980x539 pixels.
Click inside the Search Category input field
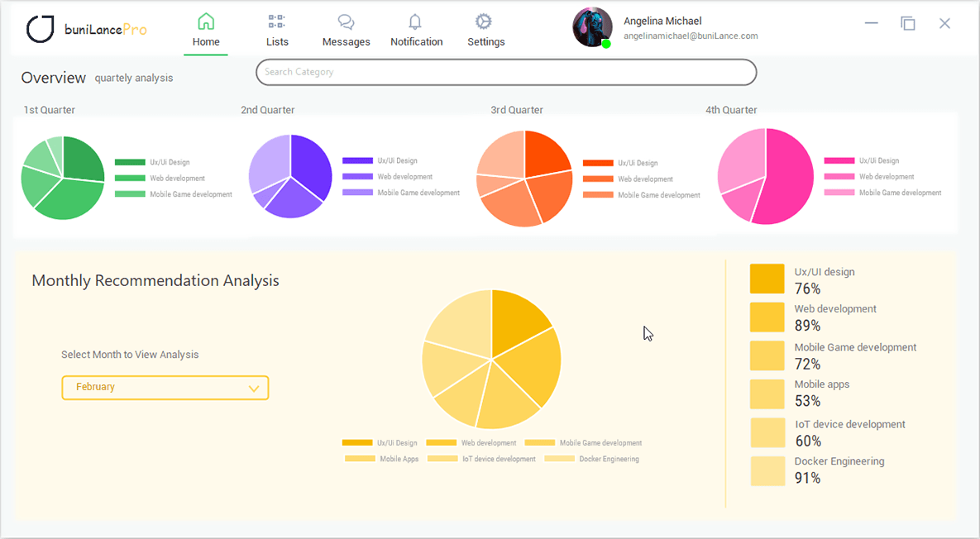pyautogui.click(x=506, y=72)
